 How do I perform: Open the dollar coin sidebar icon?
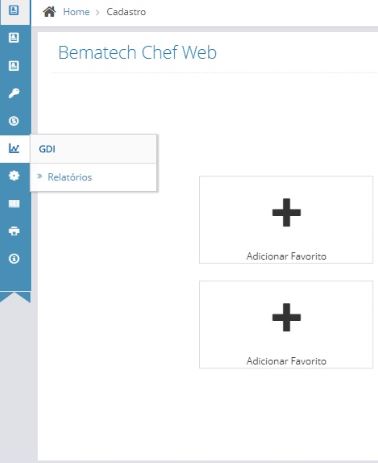[x=14, y=121]
